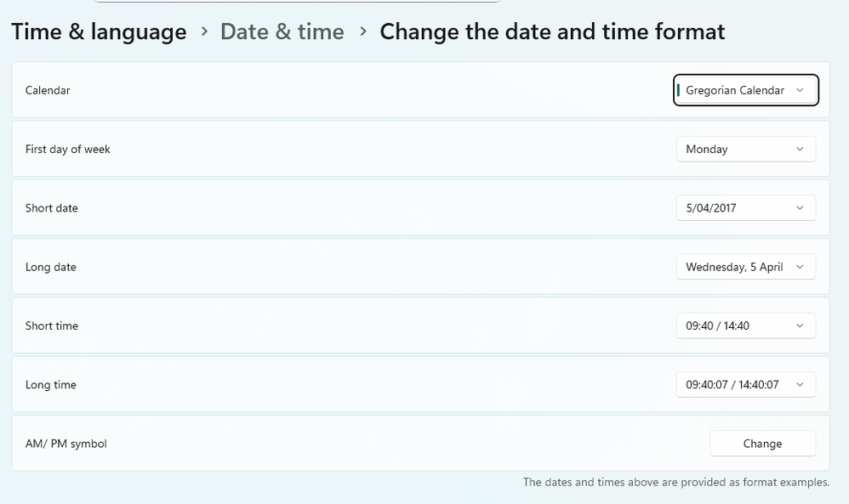Click the breadcrumb arrow after Date & time
This screenshot has width=849, height=504.
click(363, 32)
